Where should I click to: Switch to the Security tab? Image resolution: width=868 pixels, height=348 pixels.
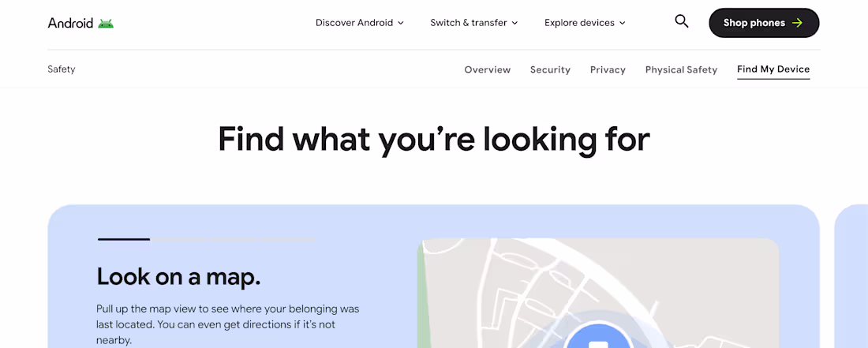[550, 69]
